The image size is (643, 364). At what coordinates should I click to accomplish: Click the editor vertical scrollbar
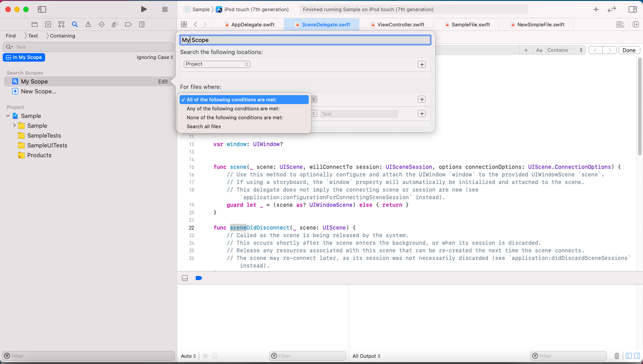pos(640,106)
